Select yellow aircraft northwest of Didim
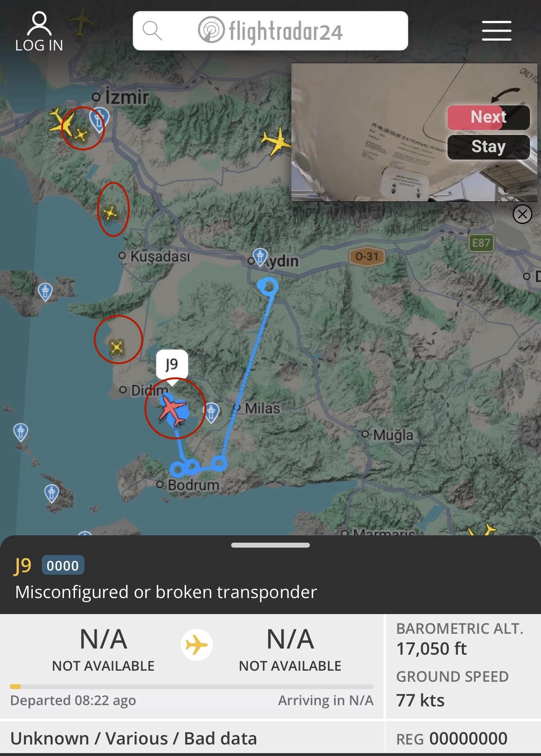The image size is (541, 756). pos(117,347)
